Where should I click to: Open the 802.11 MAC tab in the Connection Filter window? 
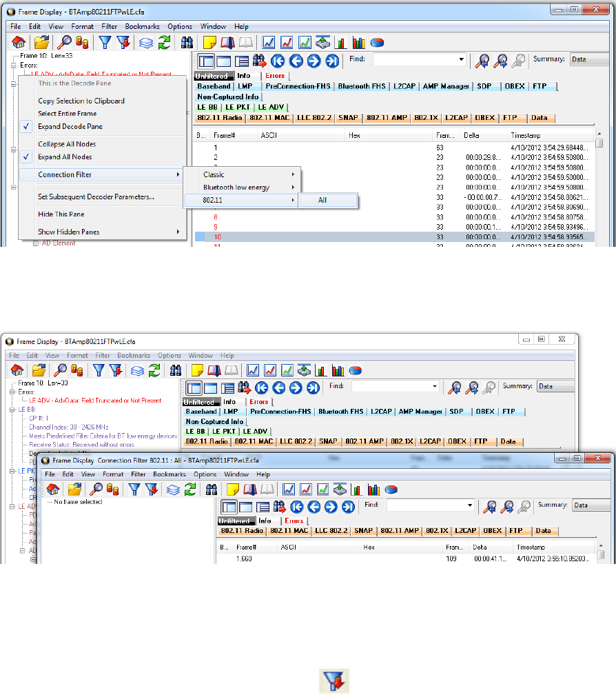[290, 532]
